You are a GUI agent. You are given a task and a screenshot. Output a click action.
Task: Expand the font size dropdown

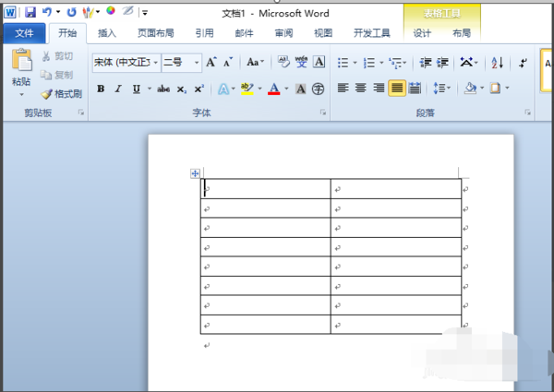pyautogui.click(x=197, y=63)
